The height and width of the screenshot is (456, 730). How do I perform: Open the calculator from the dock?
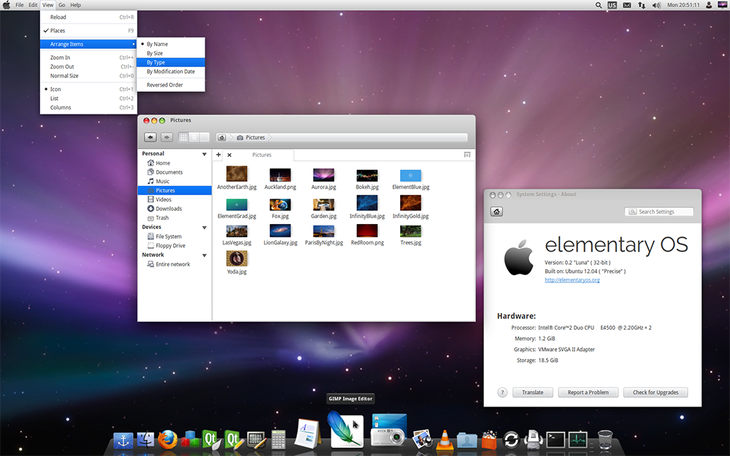(278, 439)
